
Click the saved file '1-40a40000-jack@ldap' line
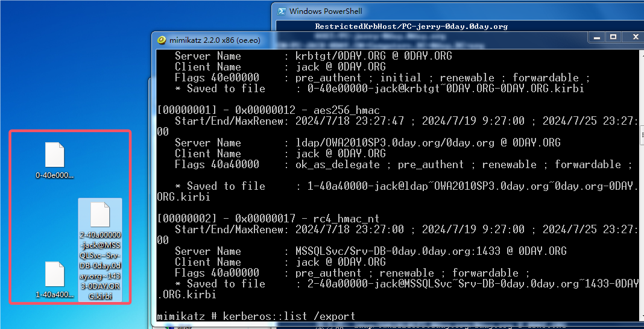(x=397, y=192)
